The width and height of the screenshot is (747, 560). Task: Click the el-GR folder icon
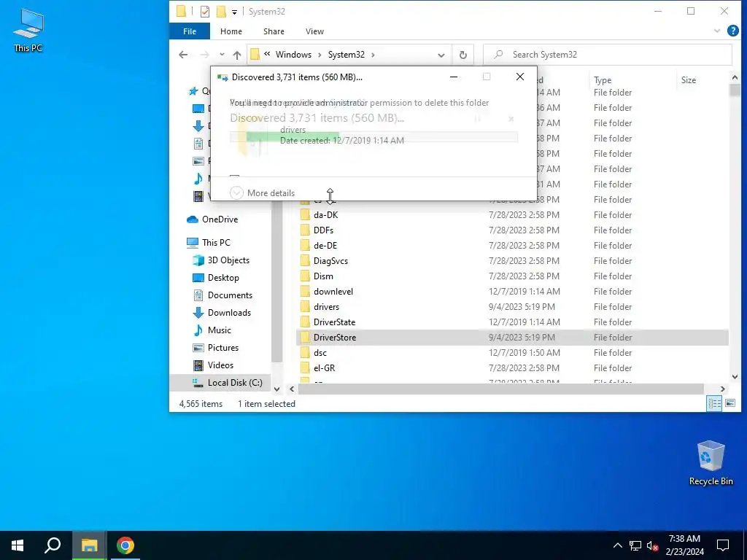point(305,368)
